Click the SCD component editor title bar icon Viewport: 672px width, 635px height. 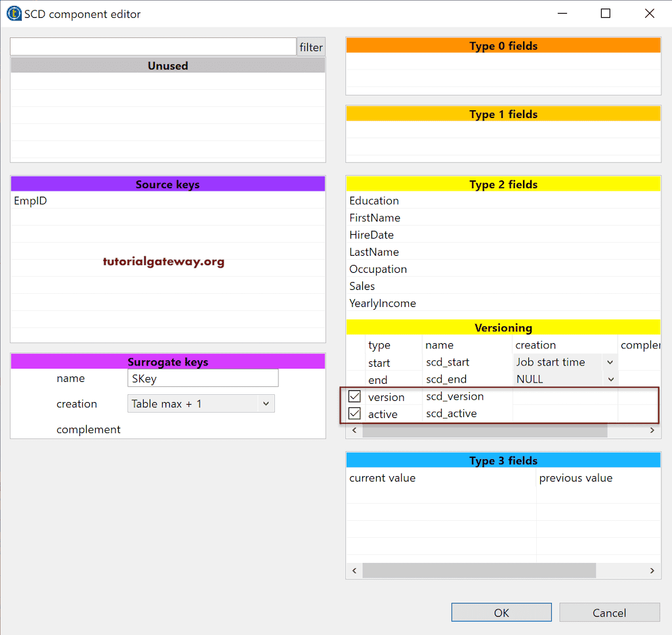pos(14,12)
